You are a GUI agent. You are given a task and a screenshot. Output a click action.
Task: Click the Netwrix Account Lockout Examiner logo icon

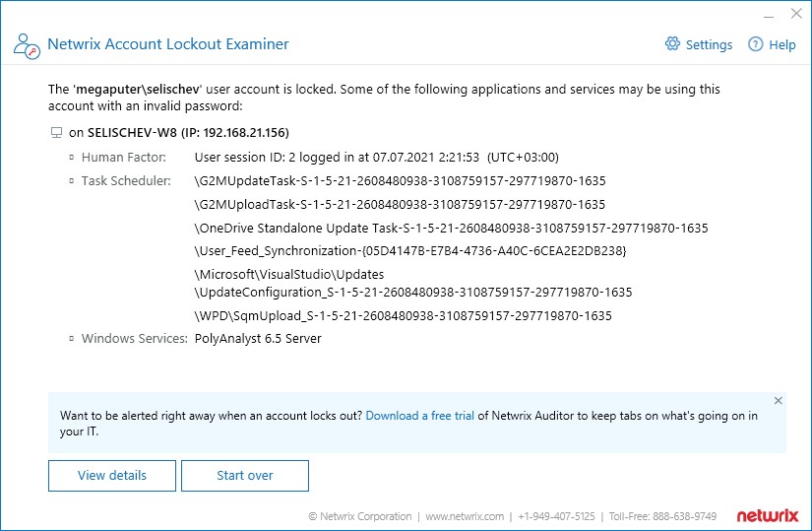coord(27,45)
